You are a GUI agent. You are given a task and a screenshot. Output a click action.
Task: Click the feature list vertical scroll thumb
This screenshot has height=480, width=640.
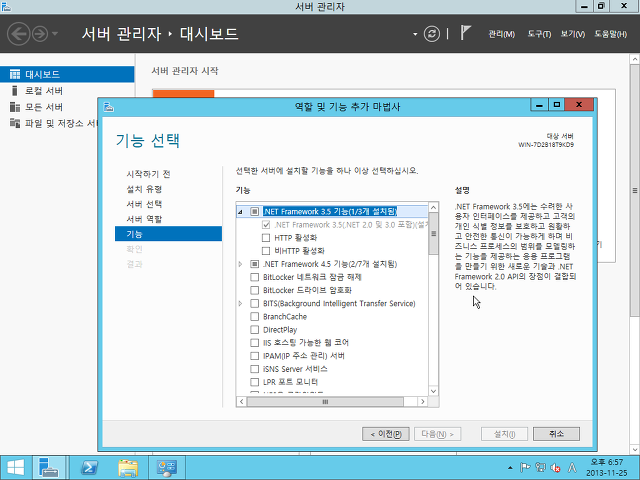pyautogui.click(x=433, y=233)
